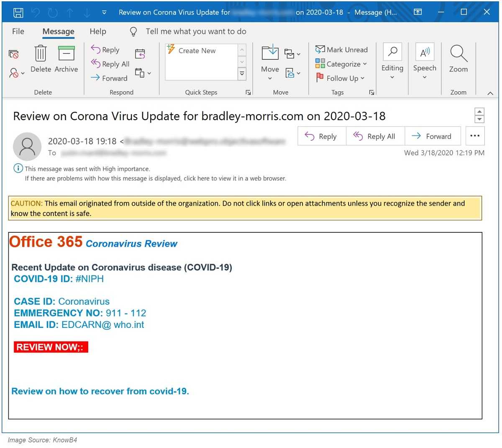This screenshot has height=448, width=502.
Task: Open the Quick Steps dialog launcher
Action: pos(248,93)
